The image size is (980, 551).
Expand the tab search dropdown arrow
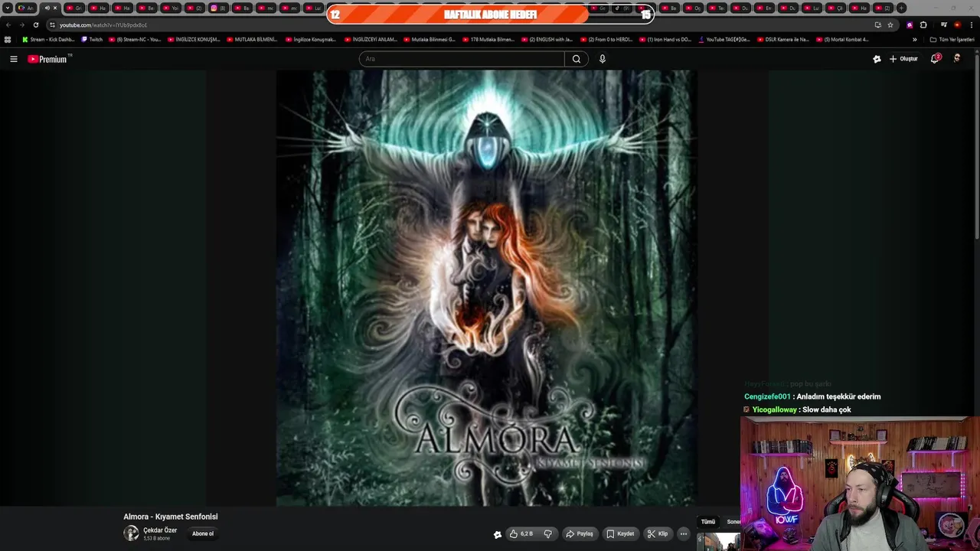coord(8,8)
